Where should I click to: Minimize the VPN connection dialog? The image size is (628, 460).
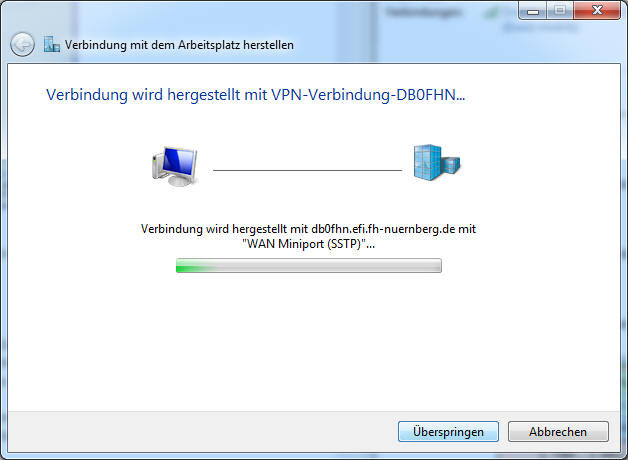click(x=533, y=10)
